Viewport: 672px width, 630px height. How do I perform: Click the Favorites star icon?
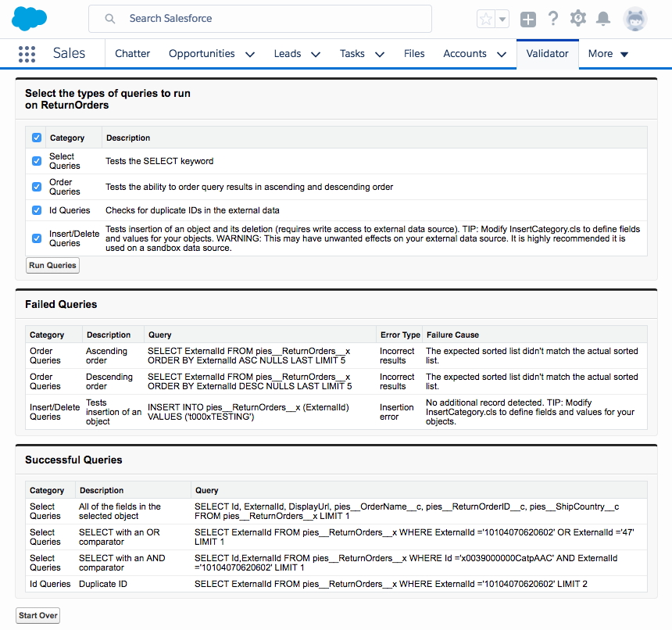pyautogui.click(x=486, y=19)
